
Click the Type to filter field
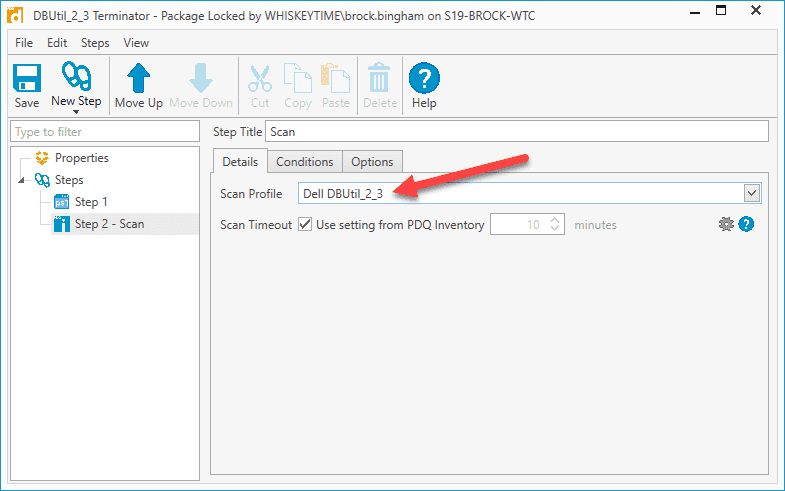(x=105, y=132)
